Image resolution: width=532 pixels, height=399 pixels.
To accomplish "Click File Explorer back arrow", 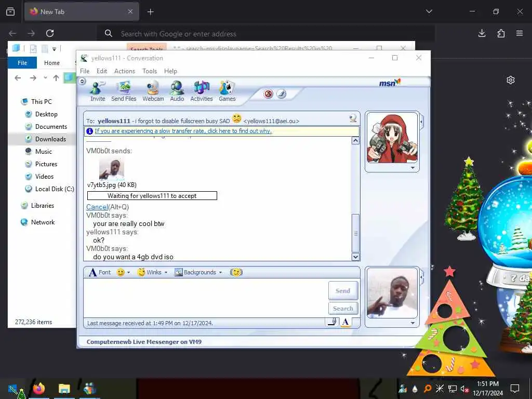I will click(x=18, y=78).
